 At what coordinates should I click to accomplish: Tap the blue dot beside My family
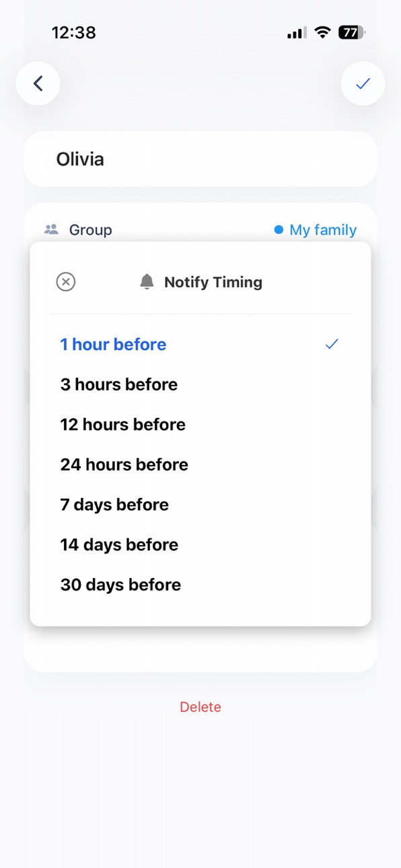(x=279, y=230)
